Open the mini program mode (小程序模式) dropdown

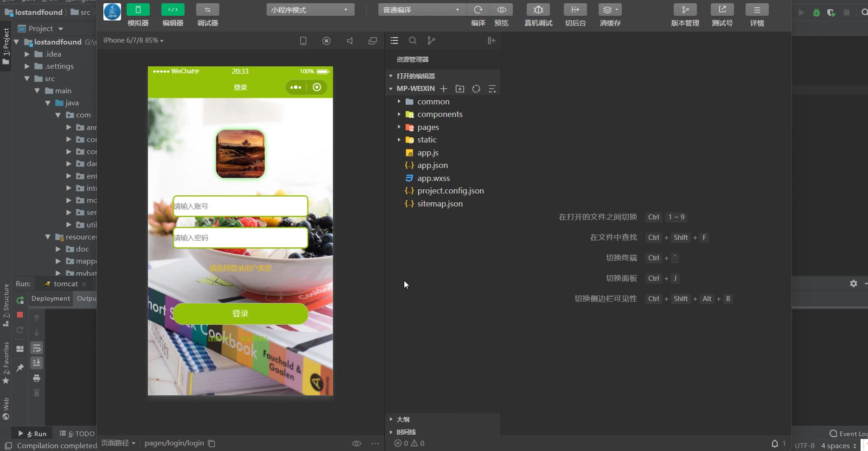click(310, 10)
